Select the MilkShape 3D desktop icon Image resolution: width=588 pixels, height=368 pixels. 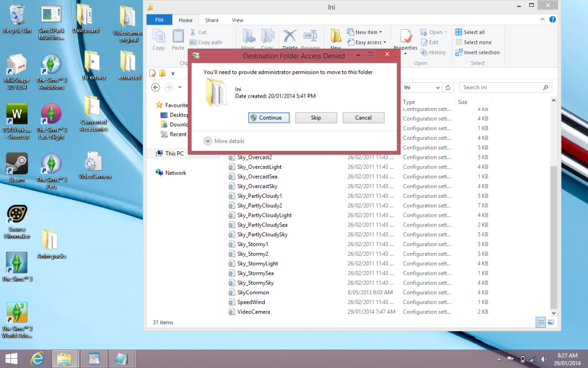pyautogui.click(x=17, y=71)
